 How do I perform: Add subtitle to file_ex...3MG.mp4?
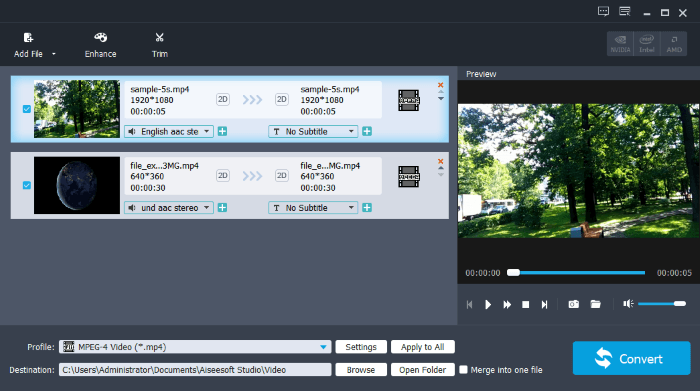pos(367,208)
